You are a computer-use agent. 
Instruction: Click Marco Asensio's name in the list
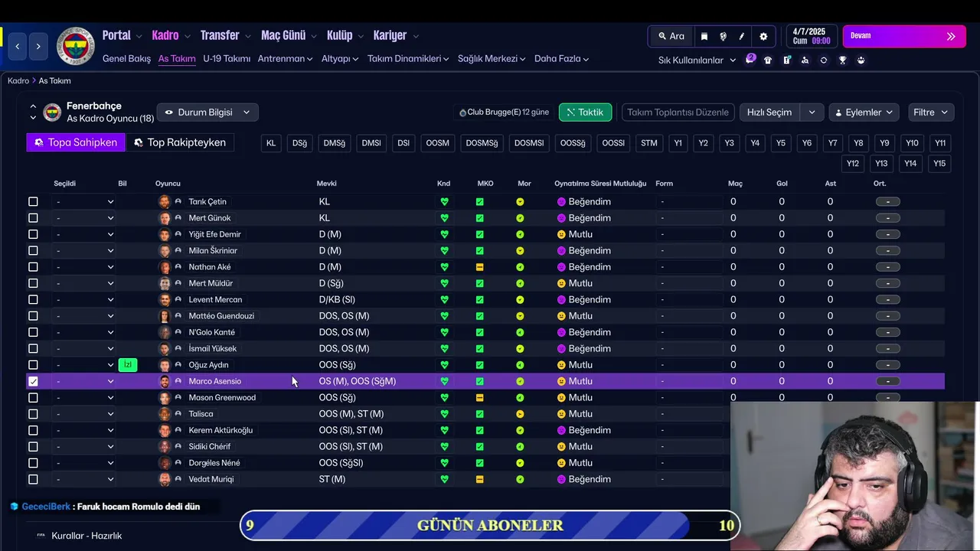pos(215,381)
